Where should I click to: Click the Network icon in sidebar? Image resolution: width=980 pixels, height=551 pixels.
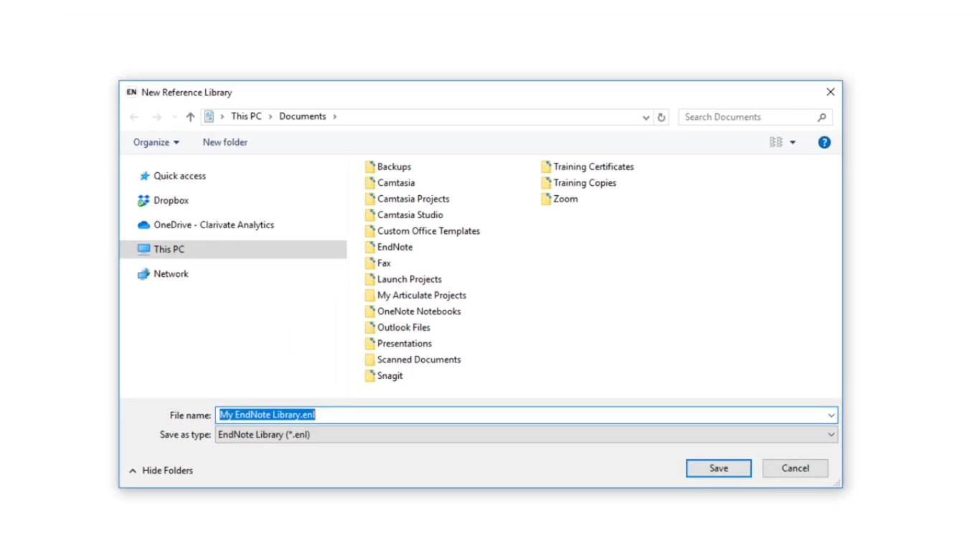143,273
